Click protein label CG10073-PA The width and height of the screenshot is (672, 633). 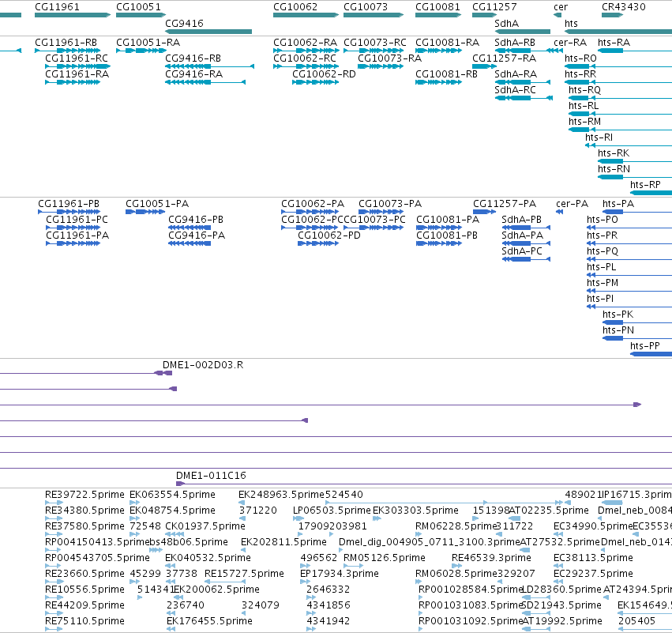(x=390, y=204)
